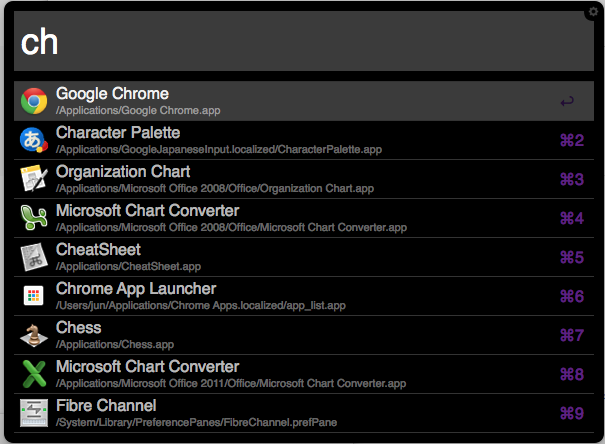This screenshot has height=444, width=605.
Task: Click the /Applications/CheatSheet.app path text
Action: [x=129, y=267]
